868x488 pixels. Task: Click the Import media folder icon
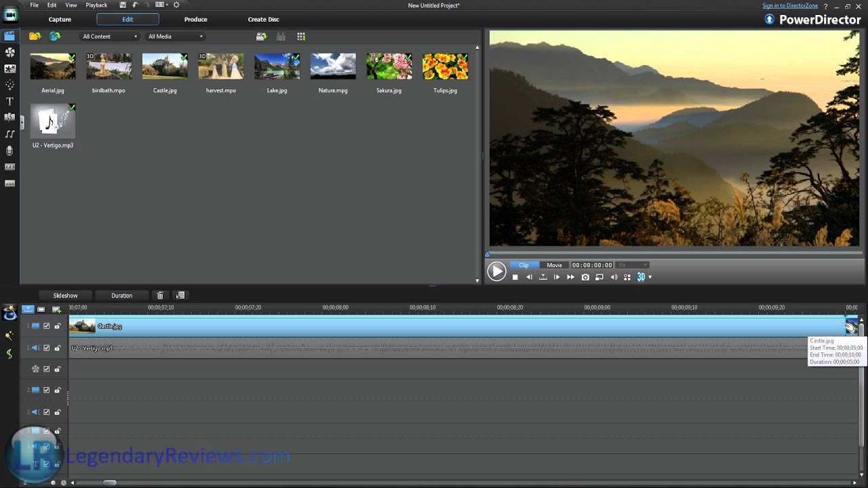coord(35,37)
